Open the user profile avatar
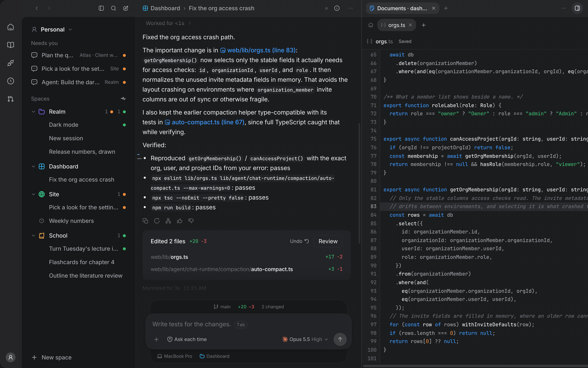588x368 pixels. click(x=10, y=357)
